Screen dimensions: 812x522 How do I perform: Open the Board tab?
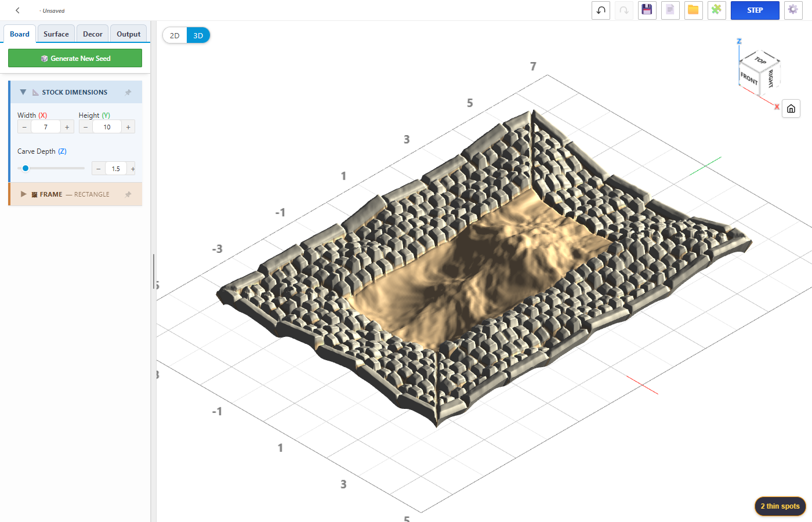(x=20, y=34)
